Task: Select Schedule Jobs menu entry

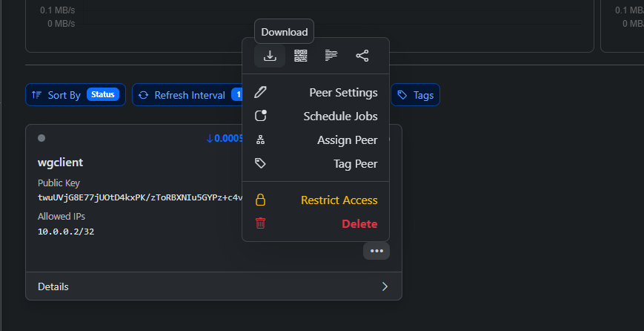Action: click(316, 117)
